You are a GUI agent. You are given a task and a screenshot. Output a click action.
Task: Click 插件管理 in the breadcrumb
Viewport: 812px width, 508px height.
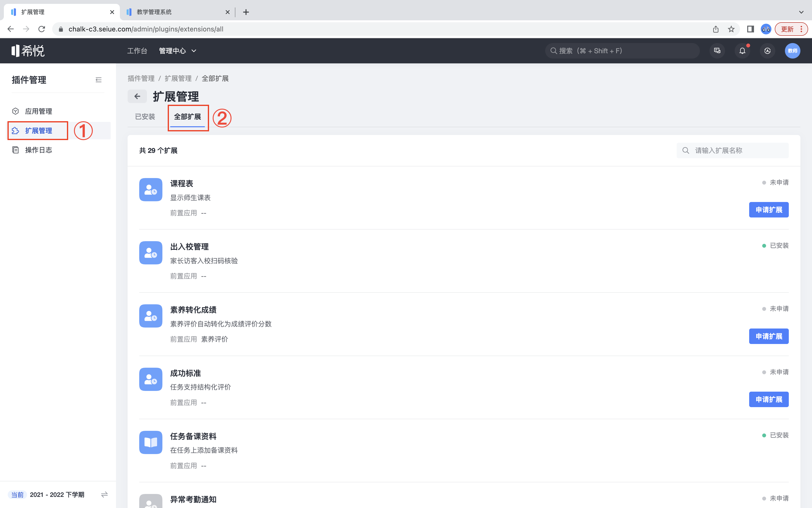point(141,78)
